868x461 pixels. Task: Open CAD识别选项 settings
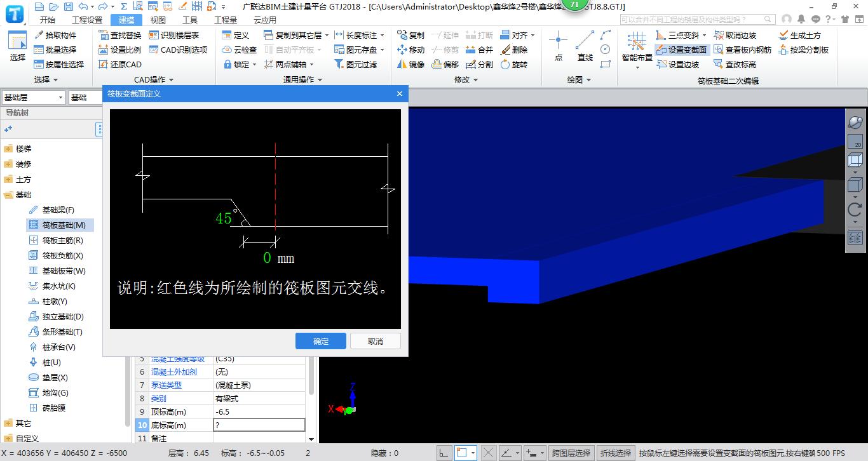tap(179, 50)
